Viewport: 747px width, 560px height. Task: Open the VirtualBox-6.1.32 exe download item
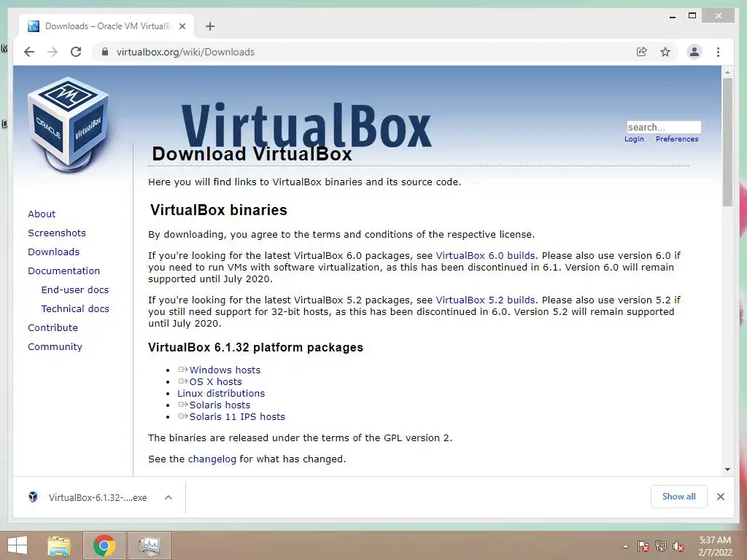coord(98,497)
